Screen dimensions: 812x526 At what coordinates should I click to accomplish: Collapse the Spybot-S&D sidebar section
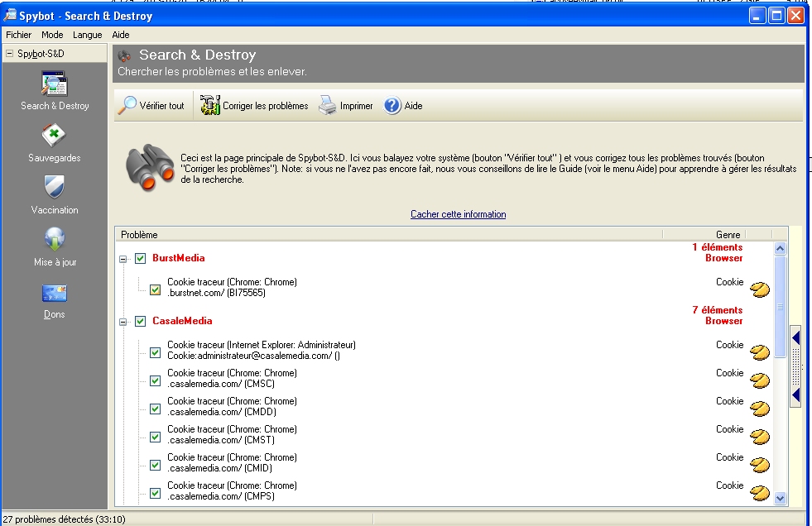pos(9,53)
